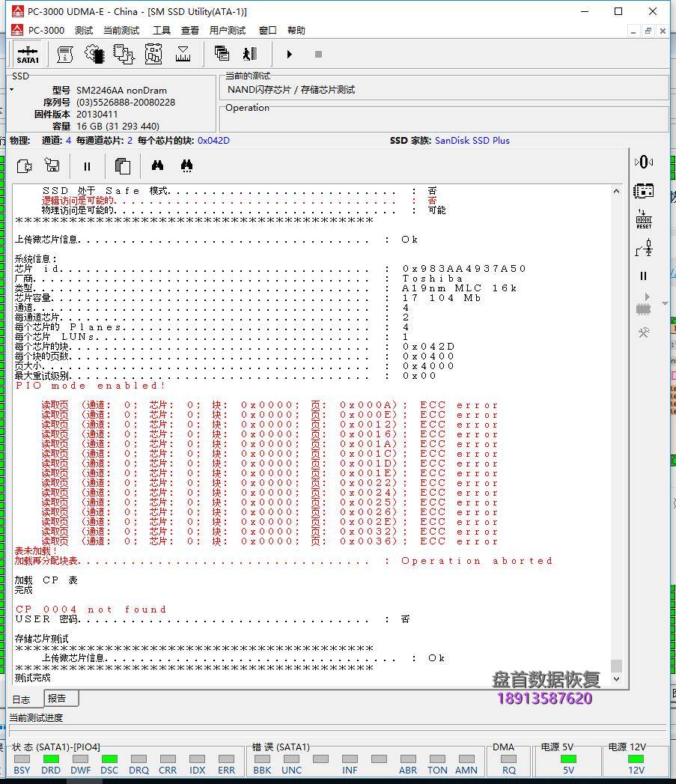The width and height of the screenshot is (676, 784).
Task: Open the 工具 menu
Action: 162,31
